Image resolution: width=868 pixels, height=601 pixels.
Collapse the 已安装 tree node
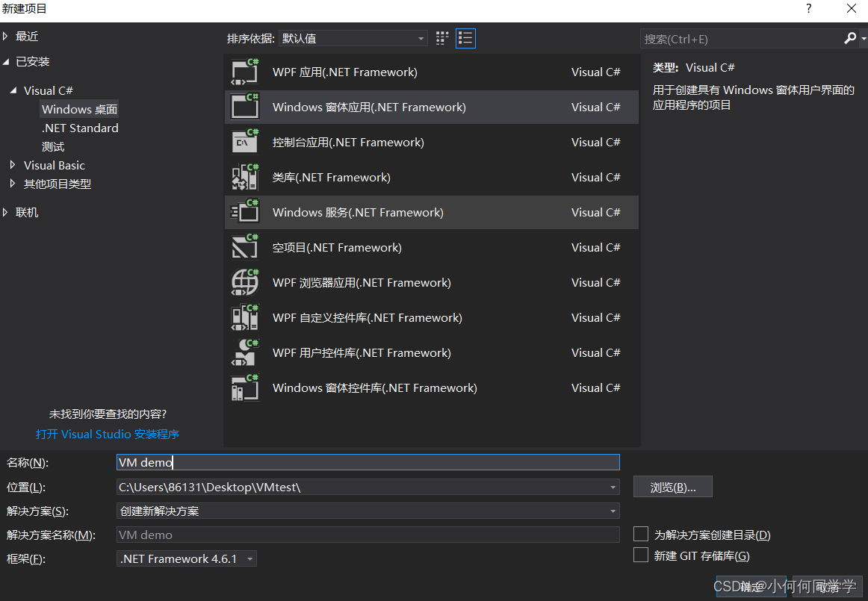tap(5, 62)
